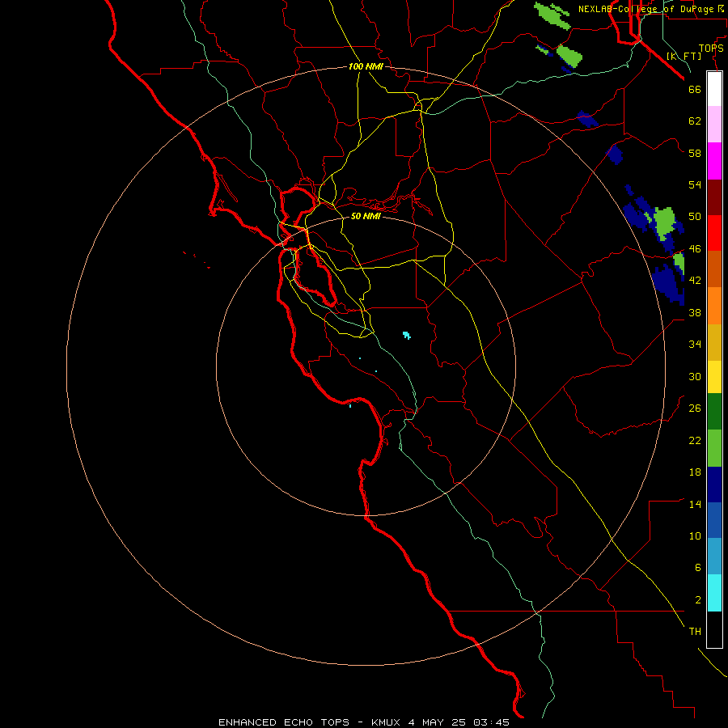The width and height of the screenshot is (728, 728).
Task: Click legend value '42'
Action: pos(695,281)
